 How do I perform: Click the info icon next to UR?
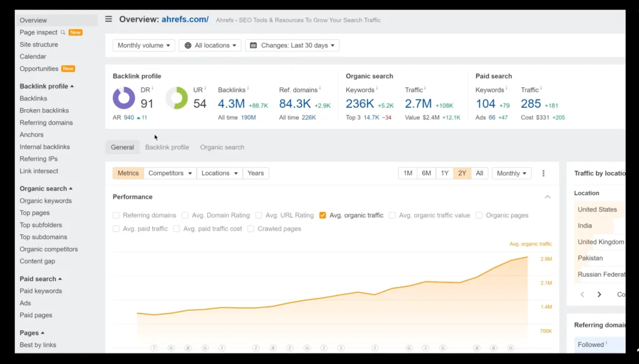[205, 88]
